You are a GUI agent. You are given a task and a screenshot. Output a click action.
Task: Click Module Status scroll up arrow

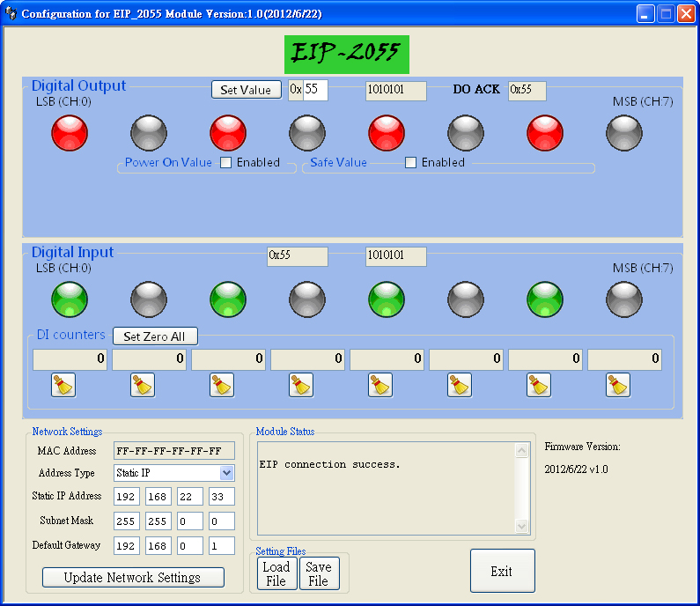tap(521, 451)
